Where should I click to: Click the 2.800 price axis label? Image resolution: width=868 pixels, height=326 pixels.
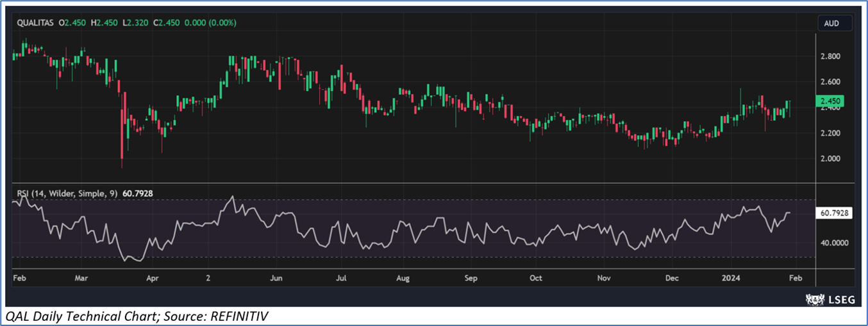[x=831, y=56]
